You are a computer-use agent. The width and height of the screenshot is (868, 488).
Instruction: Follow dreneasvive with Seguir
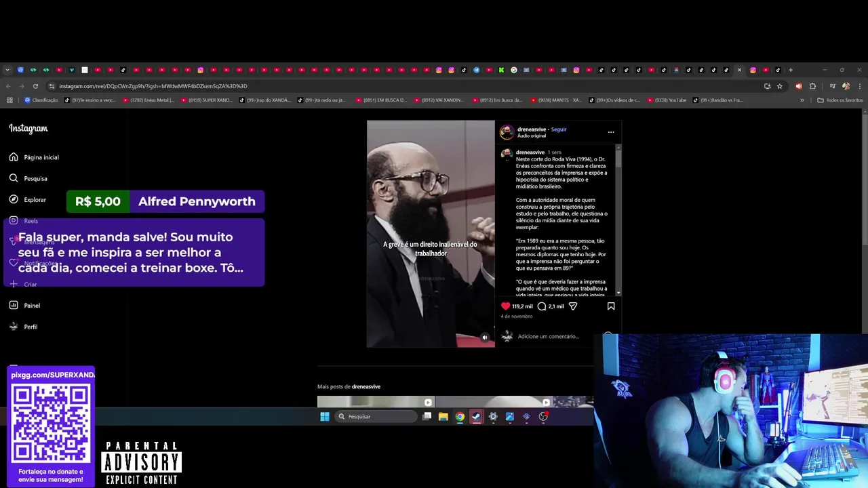559,129
